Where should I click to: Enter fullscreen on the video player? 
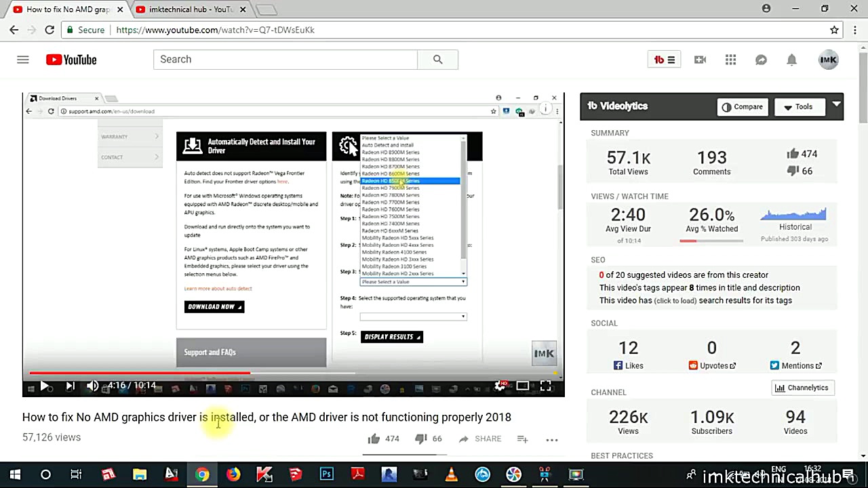[546, 386]
